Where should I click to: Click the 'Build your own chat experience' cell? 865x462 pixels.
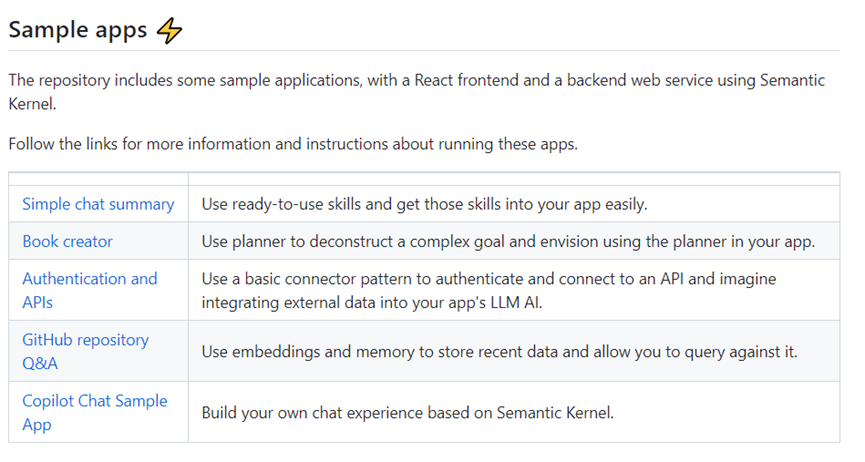(514, 412)
